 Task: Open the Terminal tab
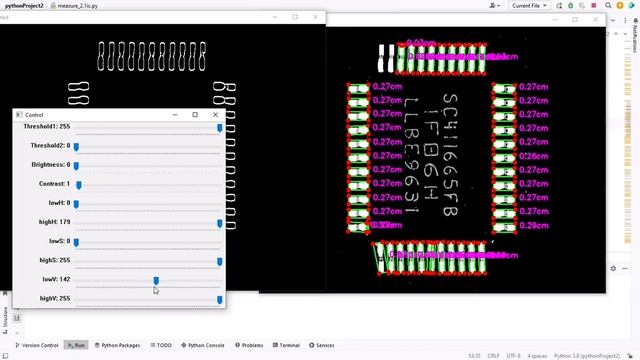point(286,345)
